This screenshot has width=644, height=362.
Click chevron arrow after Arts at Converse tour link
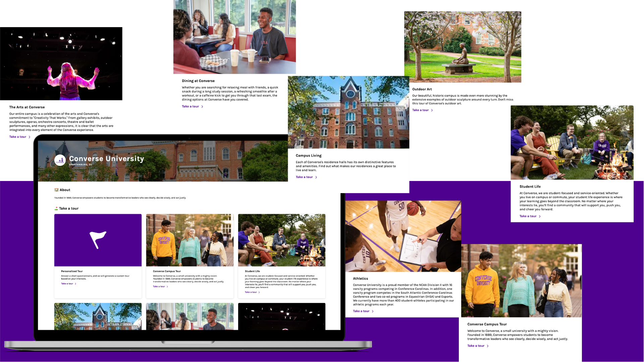[30, 137]
